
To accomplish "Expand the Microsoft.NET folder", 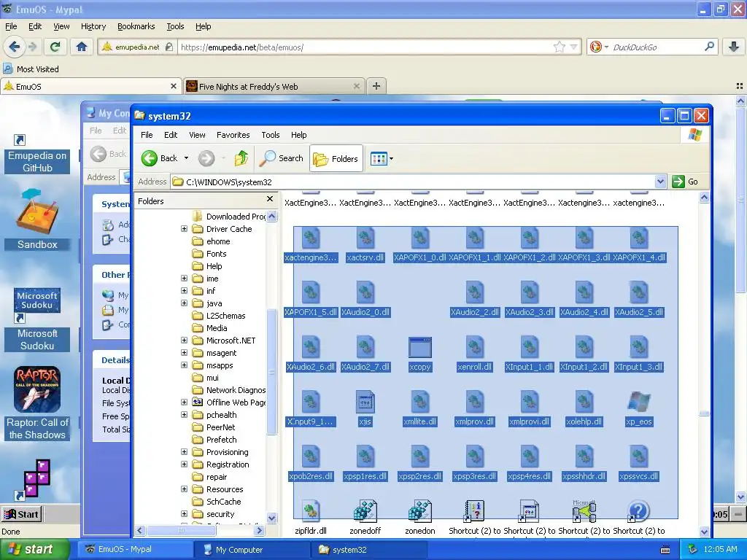I will pyautogui.click(x=184, y=340).
